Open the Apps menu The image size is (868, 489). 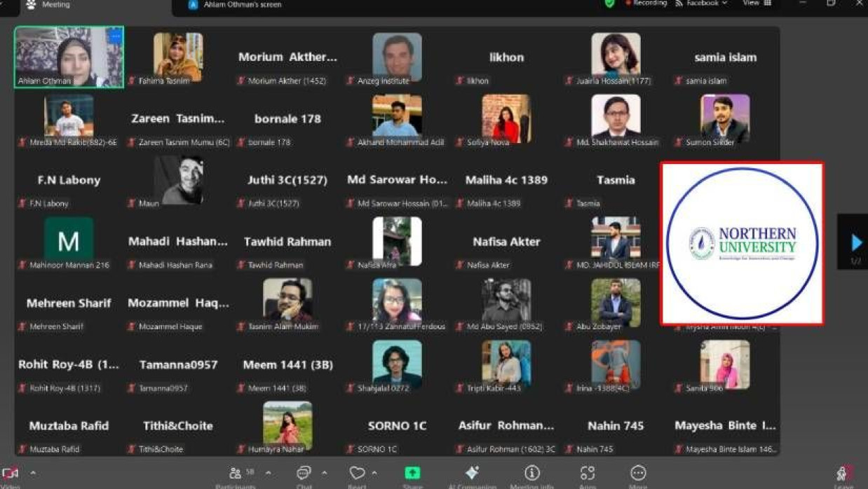click(588, 474)
